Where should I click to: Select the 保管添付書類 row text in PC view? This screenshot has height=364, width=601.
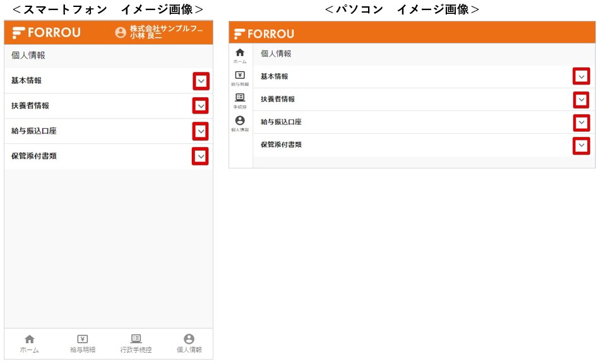pos(282,144)
